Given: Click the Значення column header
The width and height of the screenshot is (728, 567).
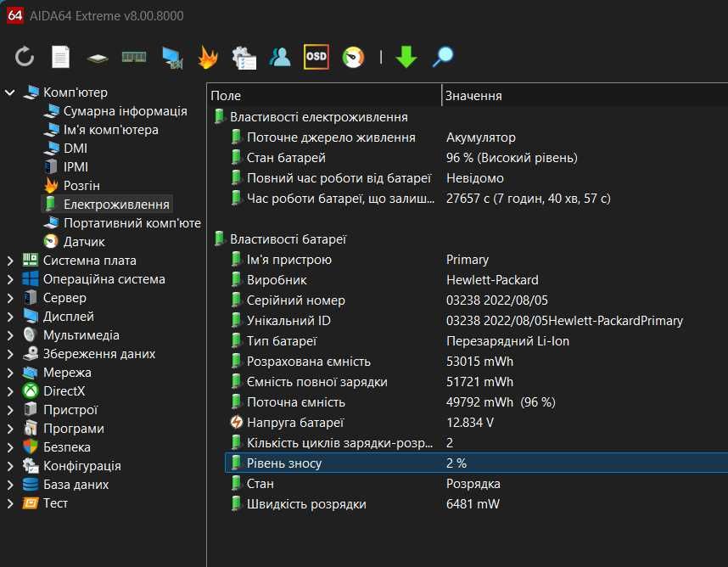Looking at the screenshot, I should click(584, 96).
